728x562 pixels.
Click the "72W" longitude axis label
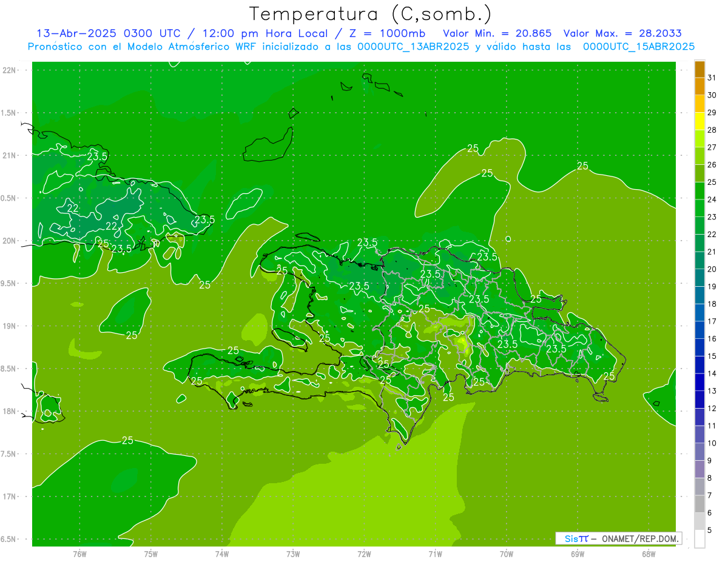point(364,554)
